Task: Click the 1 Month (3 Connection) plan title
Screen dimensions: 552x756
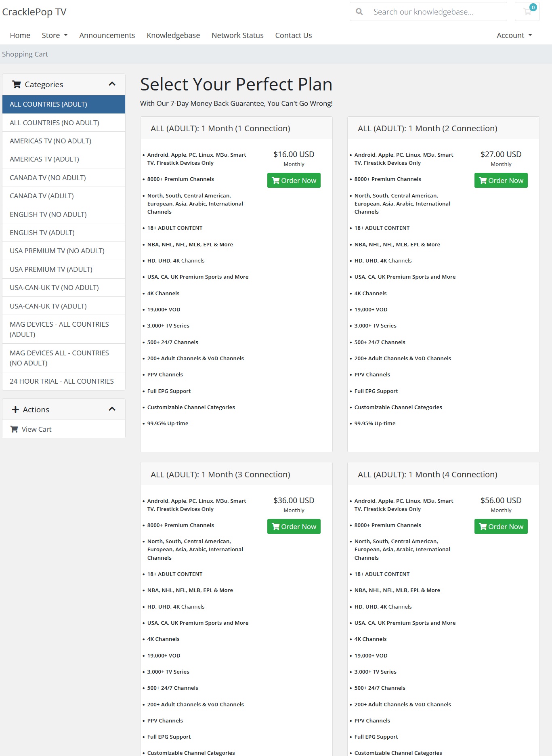Action: pos(220,475)
